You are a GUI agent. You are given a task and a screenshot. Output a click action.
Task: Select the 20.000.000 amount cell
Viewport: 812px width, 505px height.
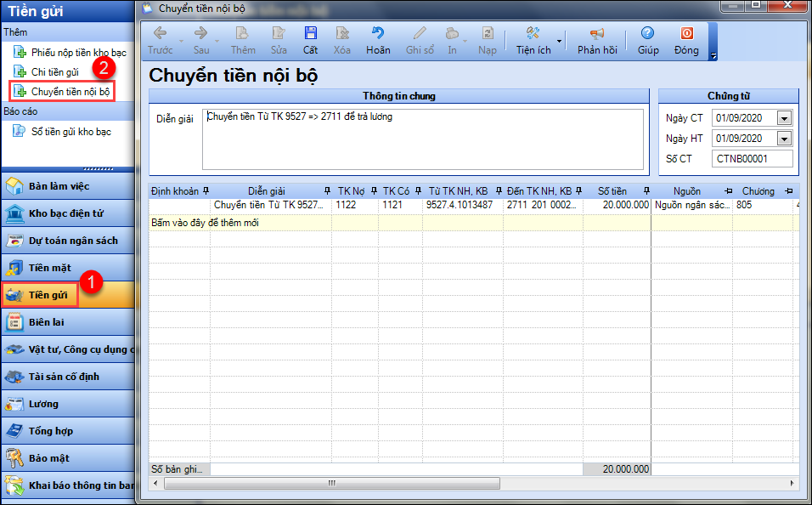617,205
